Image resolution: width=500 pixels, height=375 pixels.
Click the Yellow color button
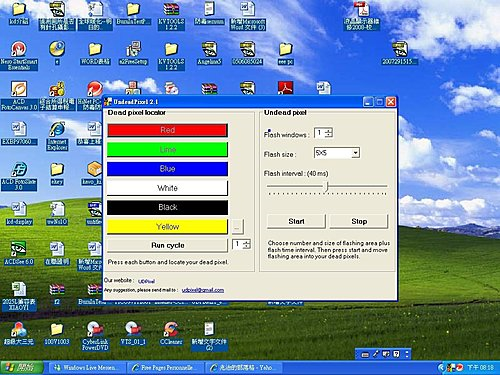[167, 227]
